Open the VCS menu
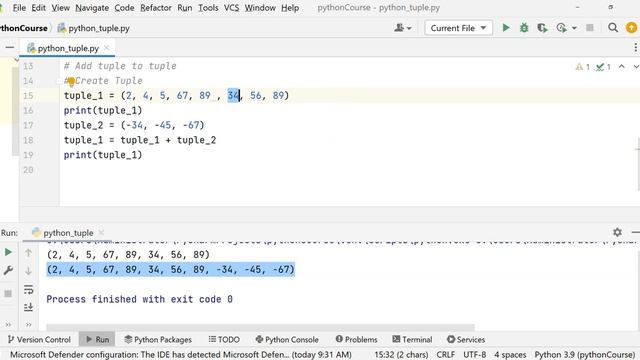The image size is (640, 360). point(231,8)
